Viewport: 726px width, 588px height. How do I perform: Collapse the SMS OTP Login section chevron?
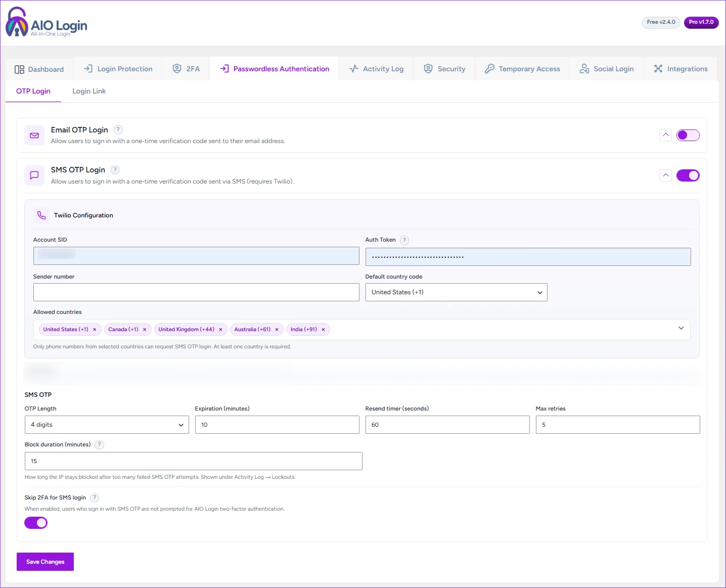click(x=666, y=175)
